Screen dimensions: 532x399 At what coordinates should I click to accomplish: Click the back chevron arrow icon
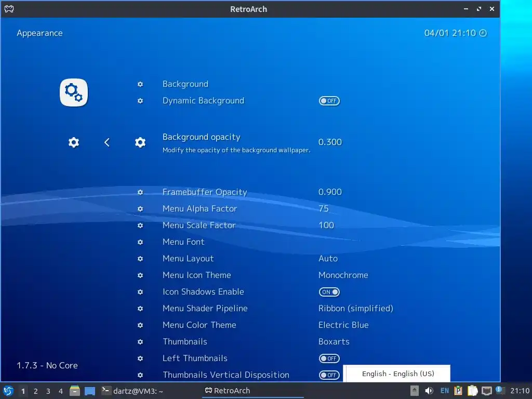click(x=107, y=142)
